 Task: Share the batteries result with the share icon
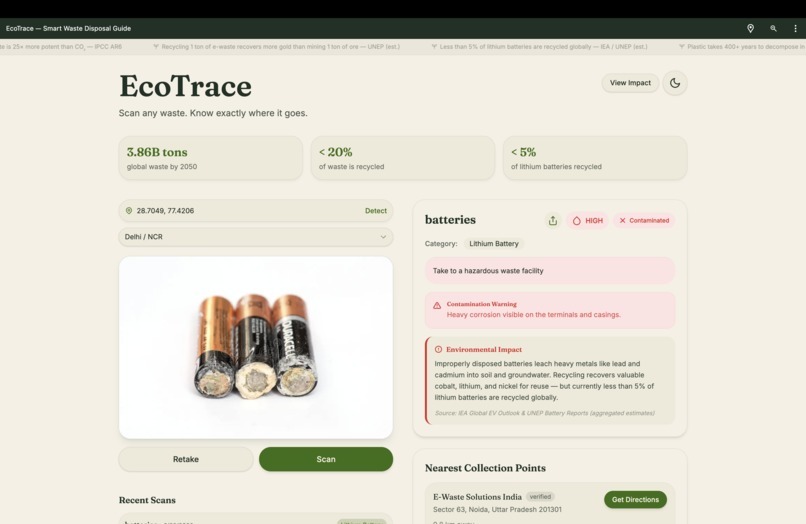click(553, 221)
